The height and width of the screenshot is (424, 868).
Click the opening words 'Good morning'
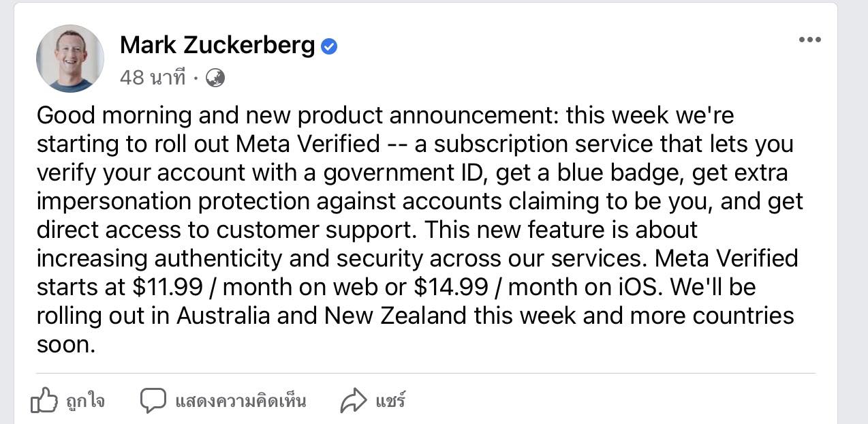click(x=114, y=116)
